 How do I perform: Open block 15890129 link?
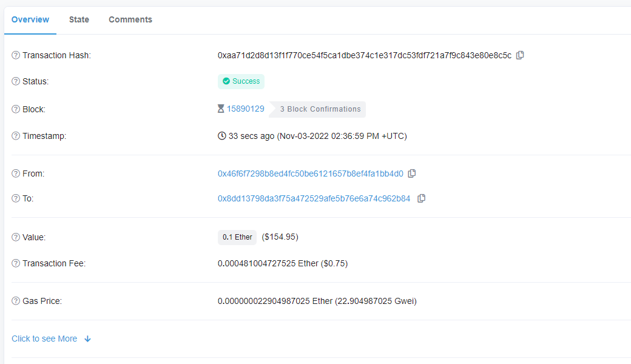tap(246, 109)
